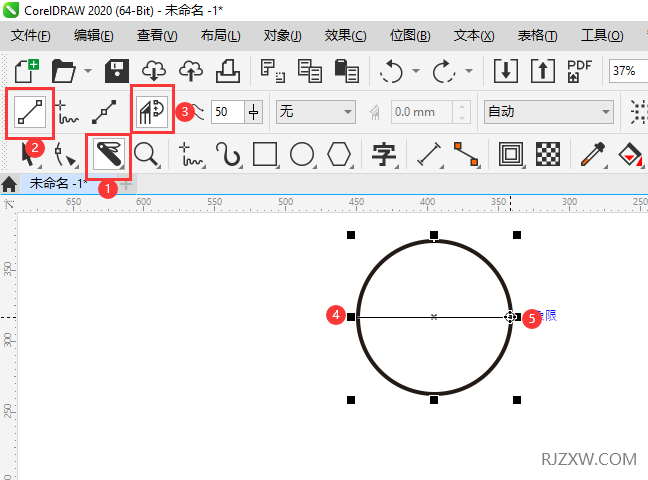Enable the 2-point line cutting mode
Viewport: 648px width, 480px height.
(30, 112)
